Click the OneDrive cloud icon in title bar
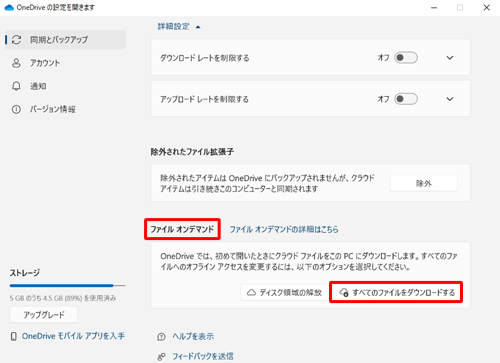The height and width of the screenshot is (363, 500). click(9, 7)
